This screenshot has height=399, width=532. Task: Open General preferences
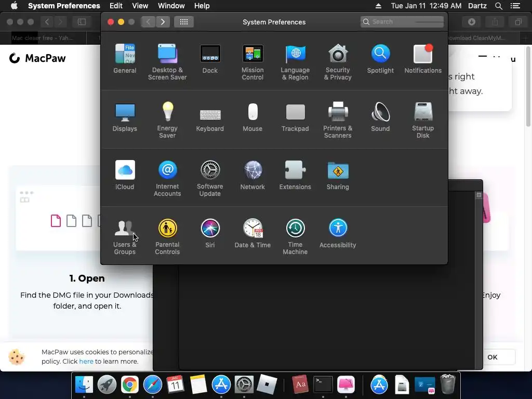pos(125,59)
